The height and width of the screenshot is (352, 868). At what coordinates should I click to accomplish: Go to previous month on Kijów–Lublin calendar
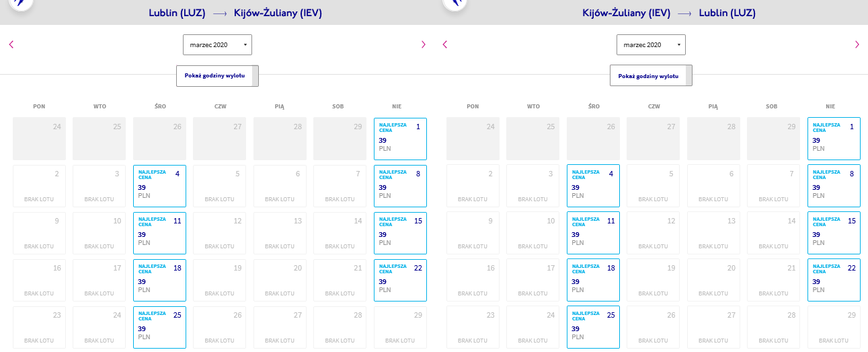444,44
